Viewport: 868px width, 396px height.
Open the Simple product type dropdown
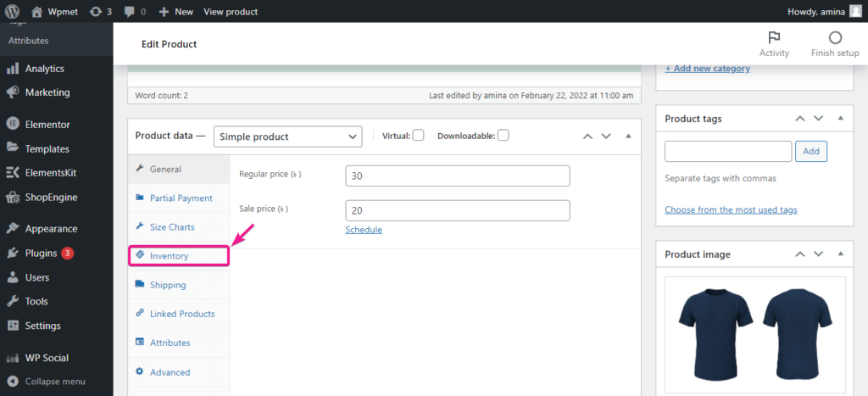pos(287,137)
